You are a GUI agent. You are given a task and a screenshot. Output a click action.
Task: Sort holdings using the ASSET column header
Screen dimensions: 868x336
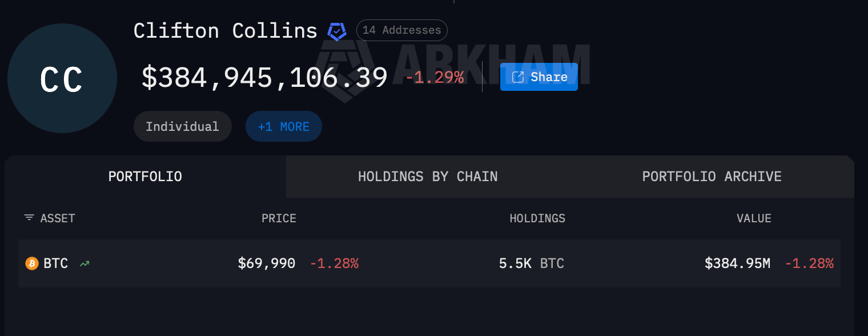coord(57,218)
